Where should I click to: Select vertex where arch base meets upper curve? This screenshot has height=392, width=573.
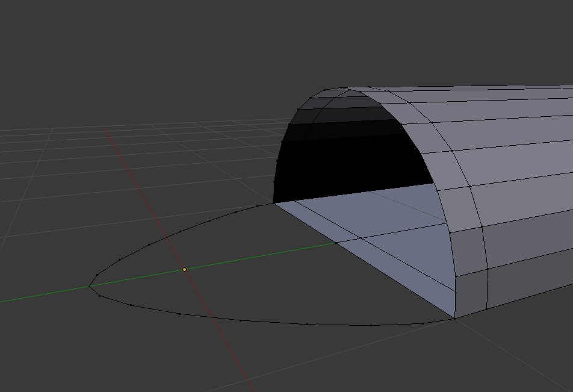pyautogui.click(x=274, y=204)
